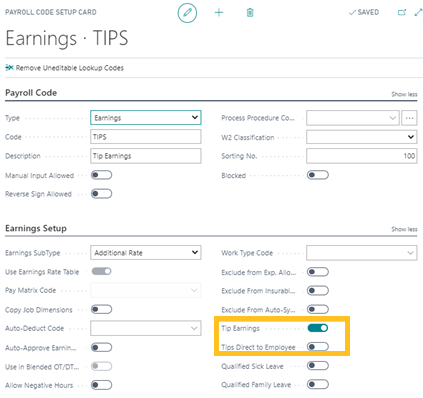Toggle Exclude From Insurable switch
Screen dimensions: 423x398
click(318, 291)
